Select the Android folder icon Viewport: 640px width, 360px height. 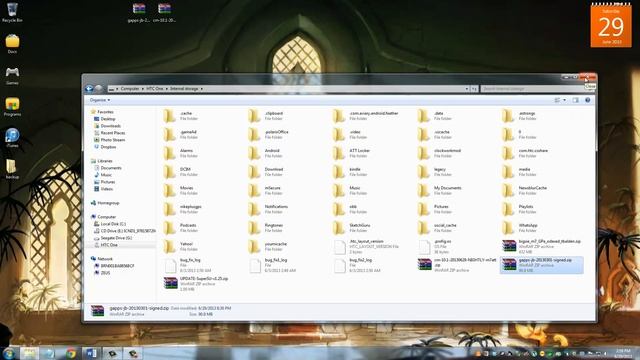tap(254, 153)
